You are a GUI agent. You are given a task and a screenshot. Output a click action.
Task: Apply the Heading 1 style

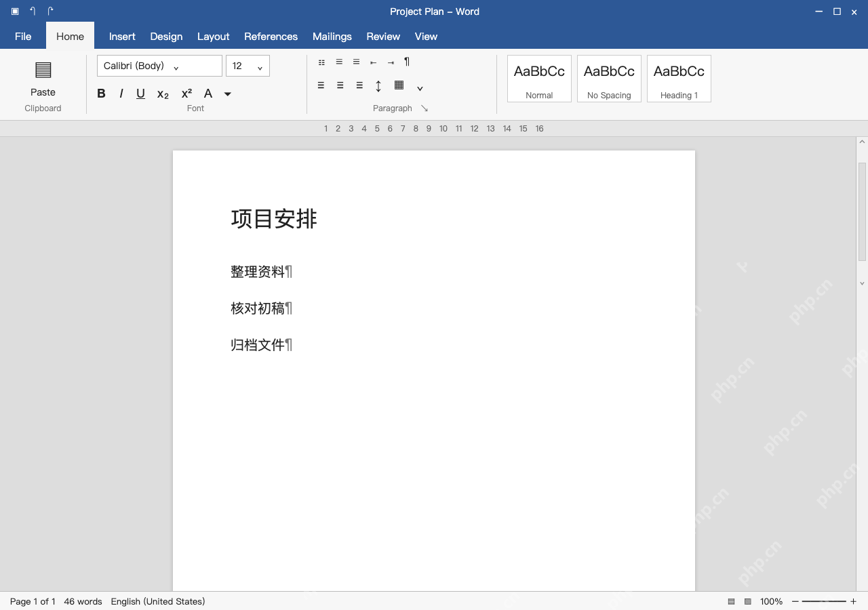tap(679, 79)
